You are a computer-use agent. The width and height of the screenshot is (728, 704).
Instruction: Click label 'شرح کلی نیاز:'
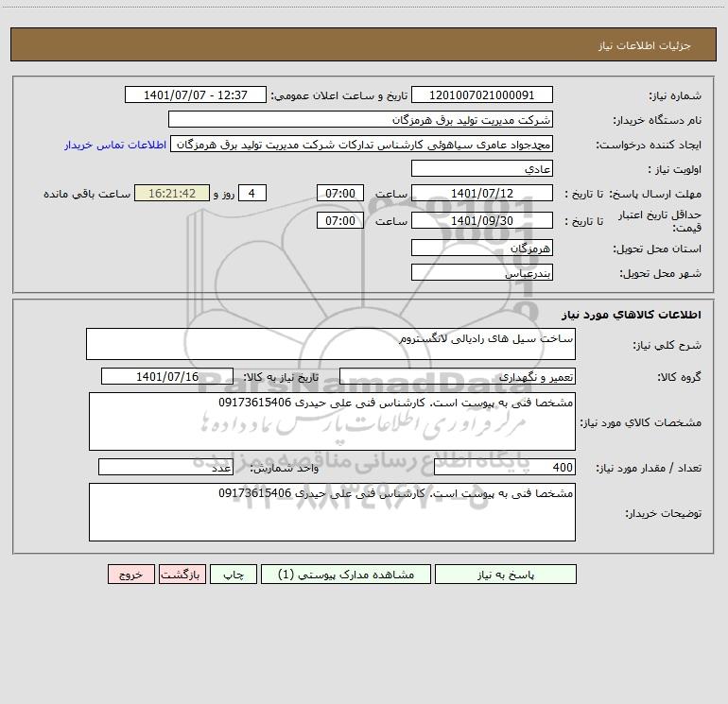coord(667,345)
